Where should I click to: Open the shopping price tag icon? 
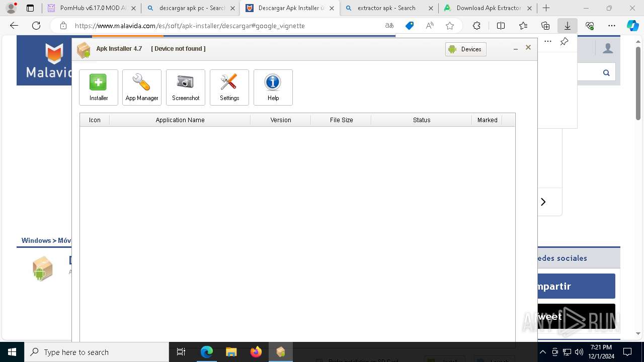410,26
